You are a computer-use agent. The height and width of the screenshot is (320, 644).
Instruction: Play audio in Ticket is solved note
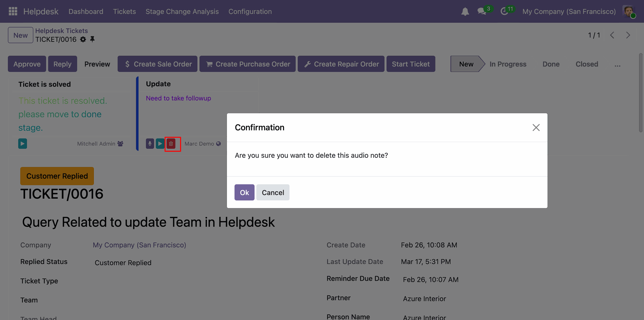22,144
